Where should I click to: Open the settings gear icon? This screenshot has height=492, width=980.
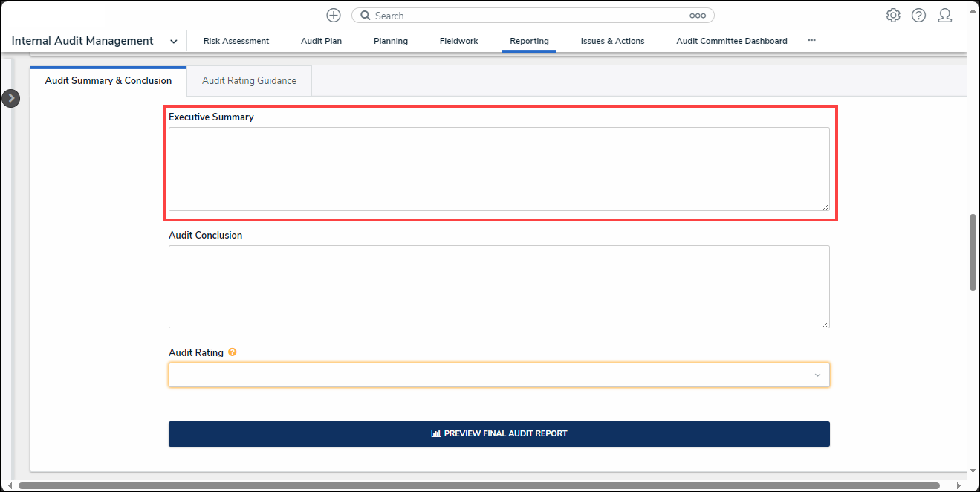[893, 16]
